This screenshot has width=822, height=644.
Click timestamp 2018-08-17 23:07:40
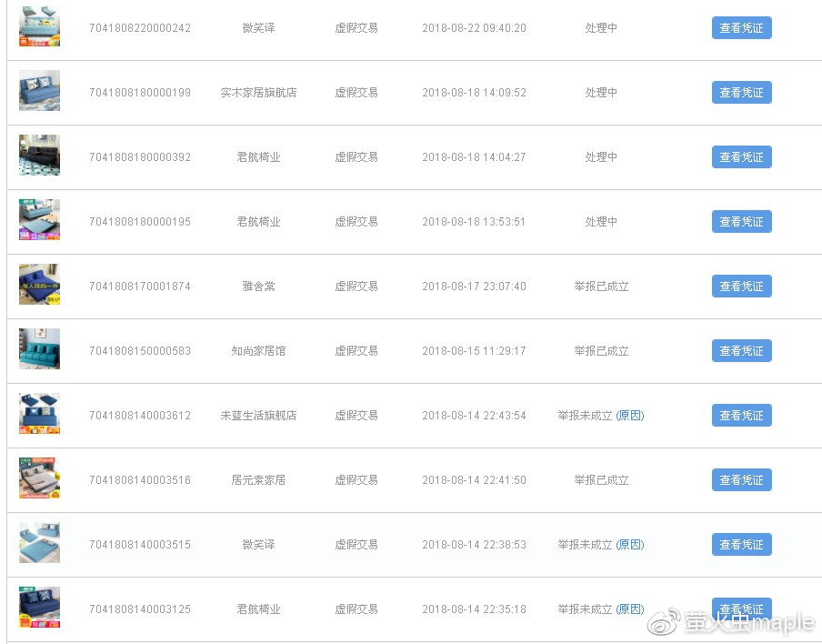(474, 286)
